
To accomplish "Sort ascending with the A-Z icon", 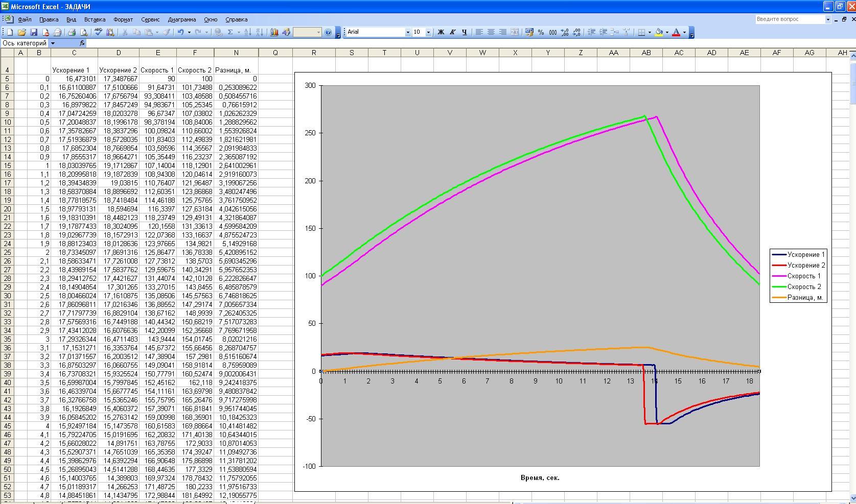I will 247,32.
